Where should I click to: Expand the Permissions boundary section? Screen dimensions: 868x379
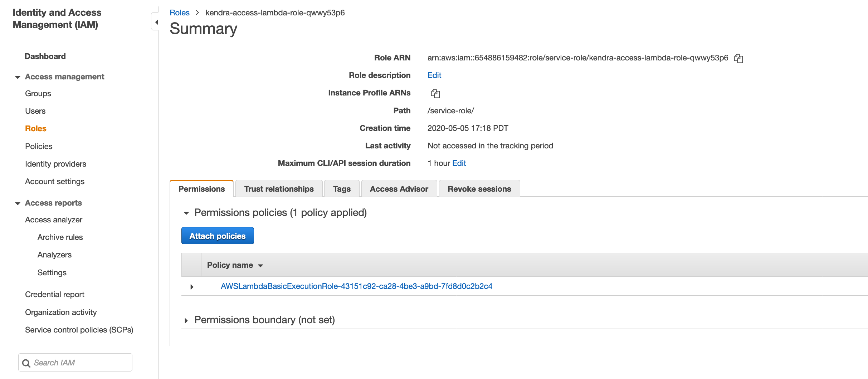(x=186, y=320)
